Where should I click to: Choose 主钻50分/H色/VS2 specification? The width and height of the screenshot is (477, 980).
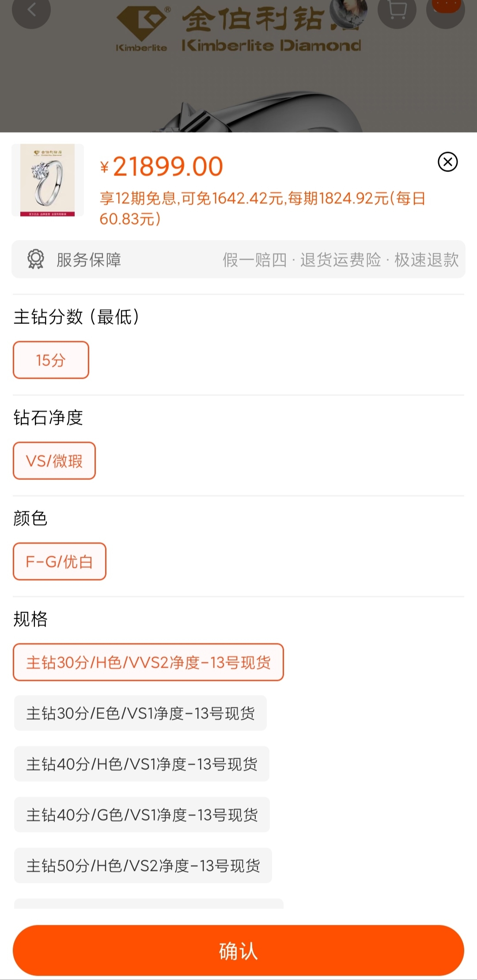point(143,866)
